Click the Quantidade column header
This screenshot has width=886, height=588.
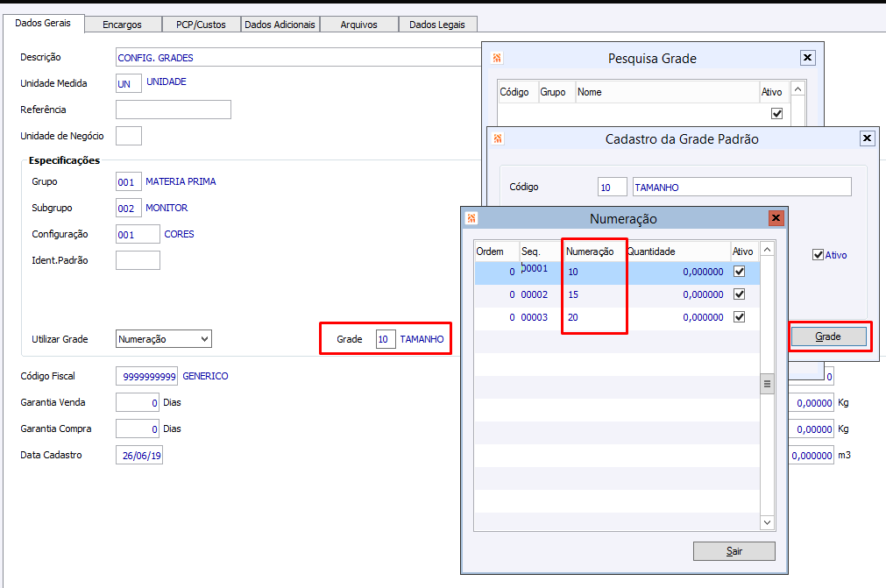click(x=677, y=251)
